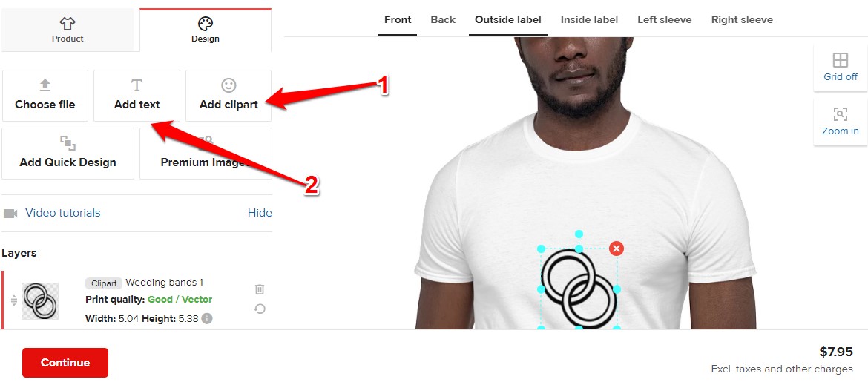Click the red Continue button

tap(65, 363)
